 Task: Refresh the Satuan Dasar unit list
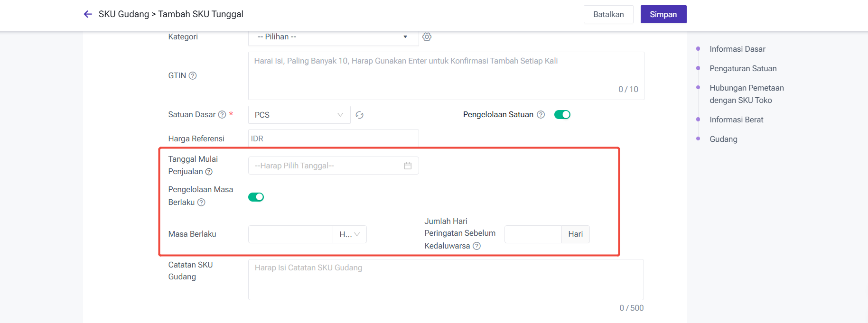click(360, 115)
